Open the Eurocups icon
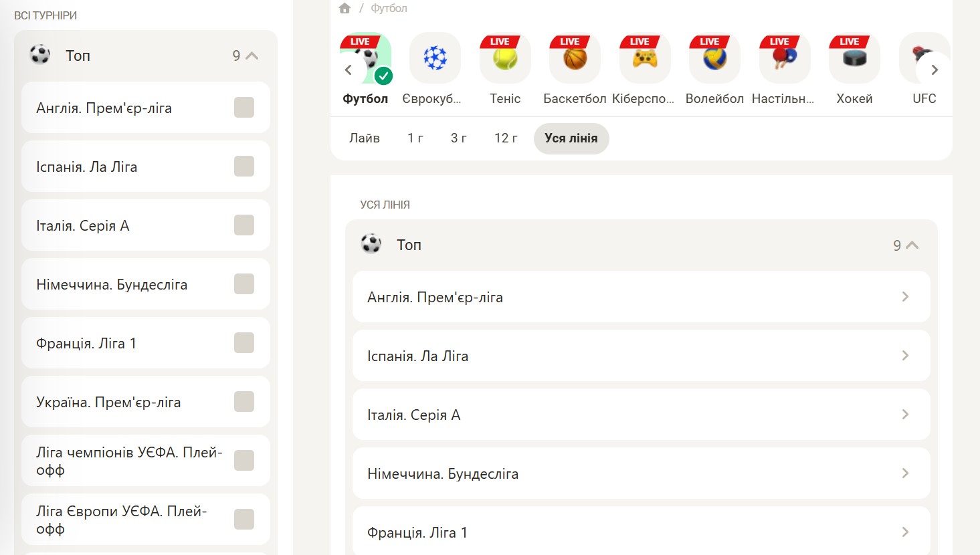This screenshot has width=980, height=555. click(x=435, y=59)
